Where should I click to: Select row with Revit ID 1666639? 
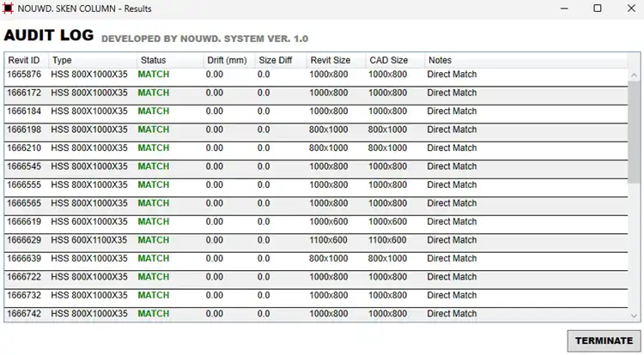click(x=316, y=262)
